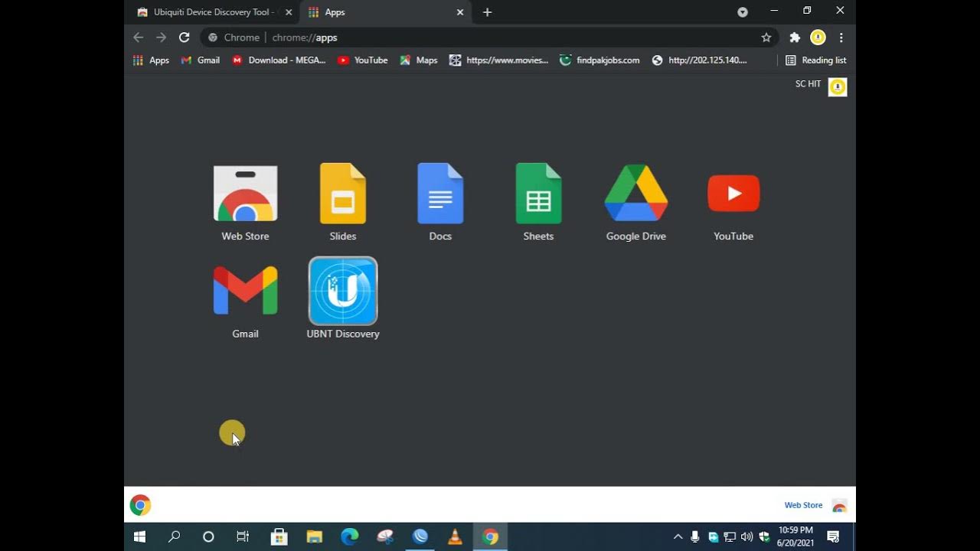Viewport: 980px width, 551px height.
Task: Click the Web Store link at bottom
Action: [803, 505]
